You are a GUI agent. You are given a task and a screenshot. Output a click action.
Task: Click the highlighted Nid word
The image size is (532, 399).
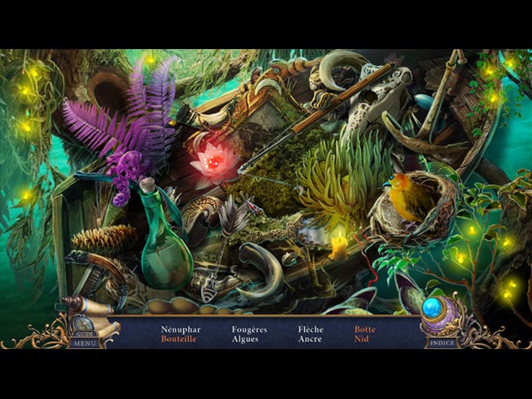(361, 339)
